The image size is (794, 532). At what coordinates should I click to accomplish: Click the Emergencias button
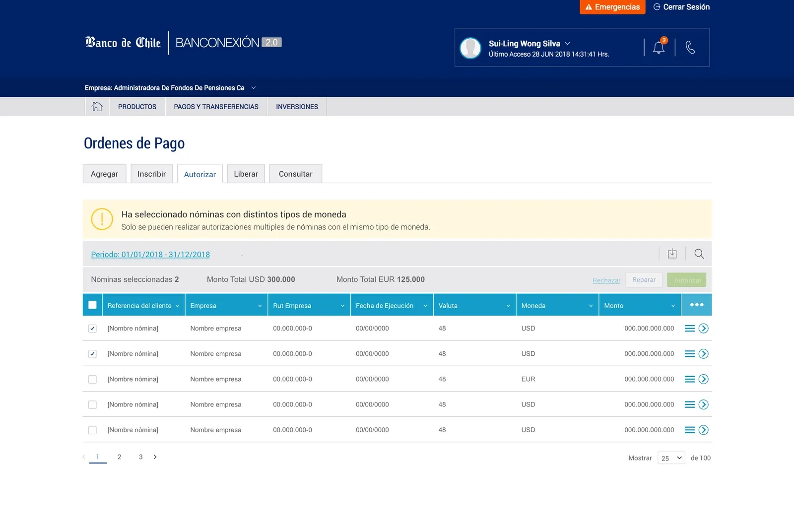(612, 7)
